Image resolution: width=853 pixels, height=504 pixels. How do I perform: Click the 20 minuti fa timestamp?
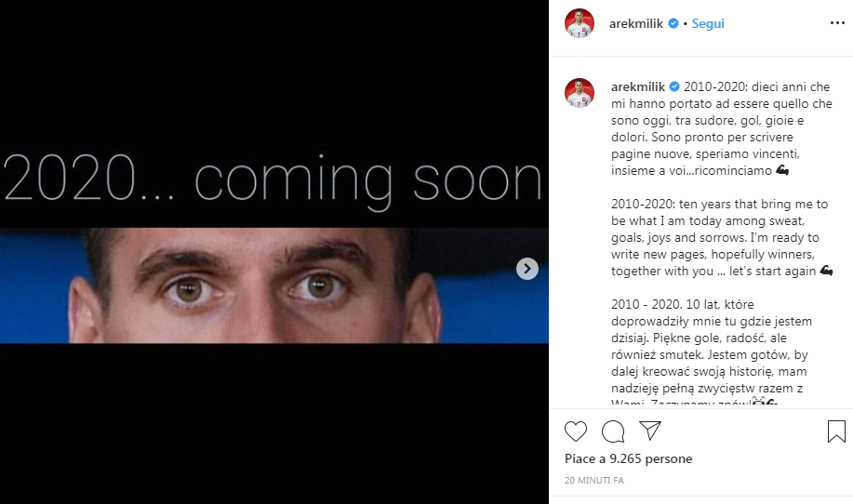point(594,481)
